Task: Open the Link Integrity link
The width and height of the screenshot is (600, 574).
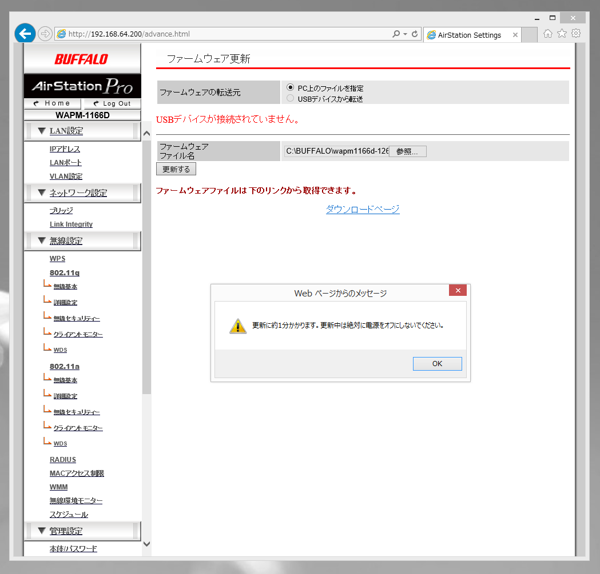Action: click(x=71, y=224)
